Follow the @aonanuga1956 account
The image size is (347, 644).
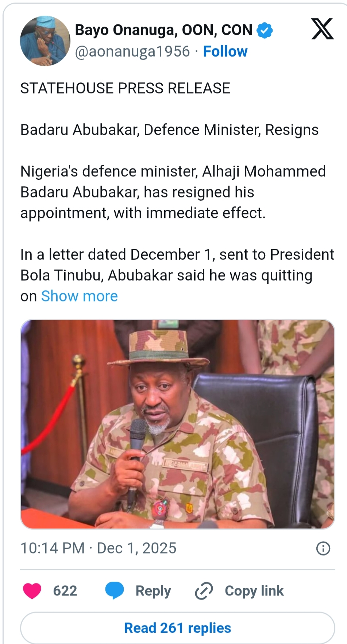(x=225, y=51)
